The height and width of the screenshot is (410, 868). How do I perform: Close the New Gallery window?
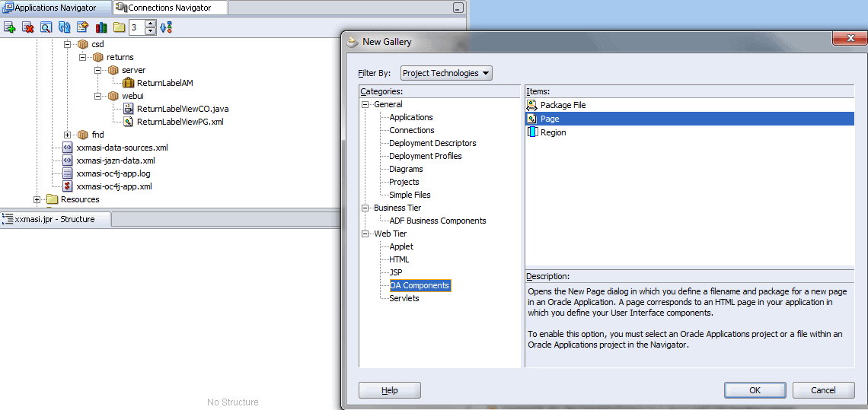click(850, 37)
